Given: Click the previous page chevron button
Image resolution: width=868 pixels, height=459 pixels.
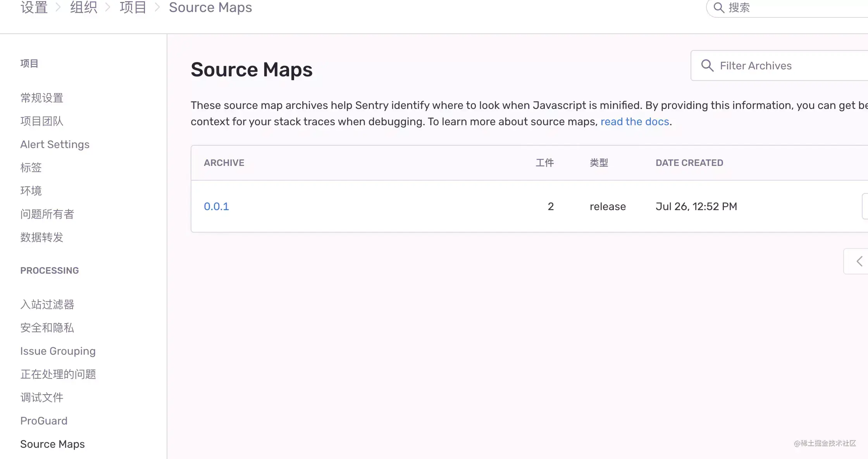Looking at the screenshot, I should [x=856, y=261].
